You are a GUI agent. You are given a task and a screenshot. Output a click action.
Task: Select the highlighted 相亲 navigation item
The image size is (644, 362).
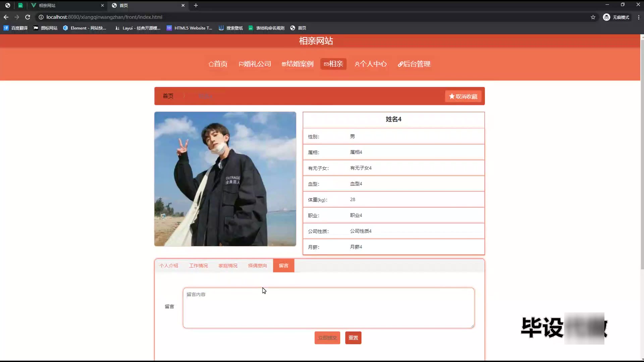[333, 64]
